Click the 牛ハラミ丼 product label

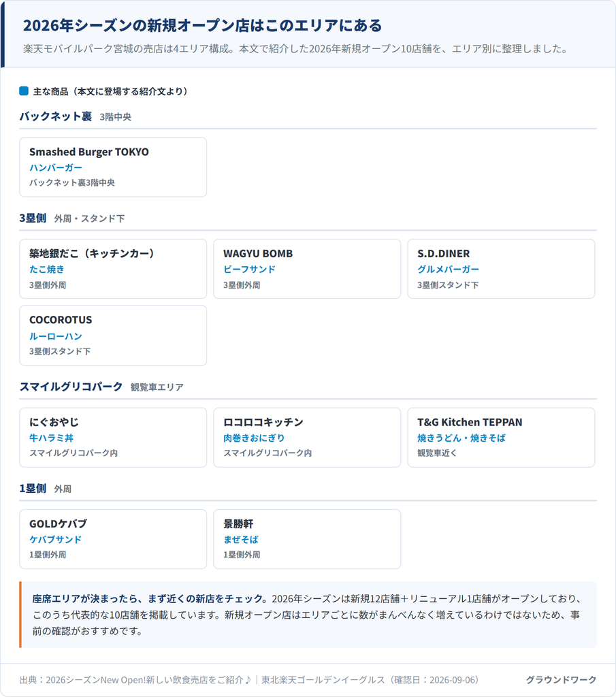coord(51,438)
